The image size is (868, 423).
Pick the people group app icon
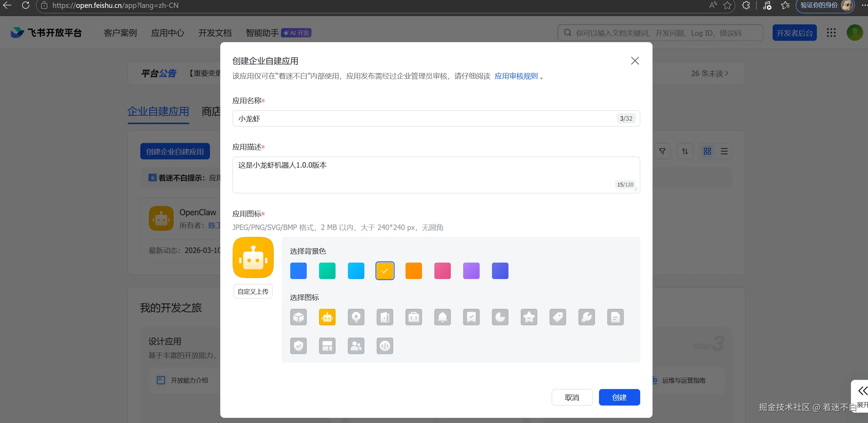[356, 346]
